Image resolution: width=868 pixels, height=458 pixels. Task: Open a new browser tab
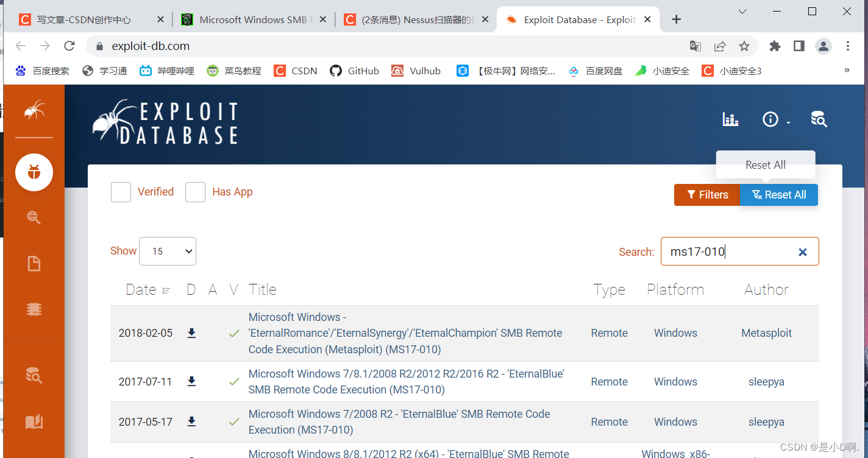[x=676, y=19]
